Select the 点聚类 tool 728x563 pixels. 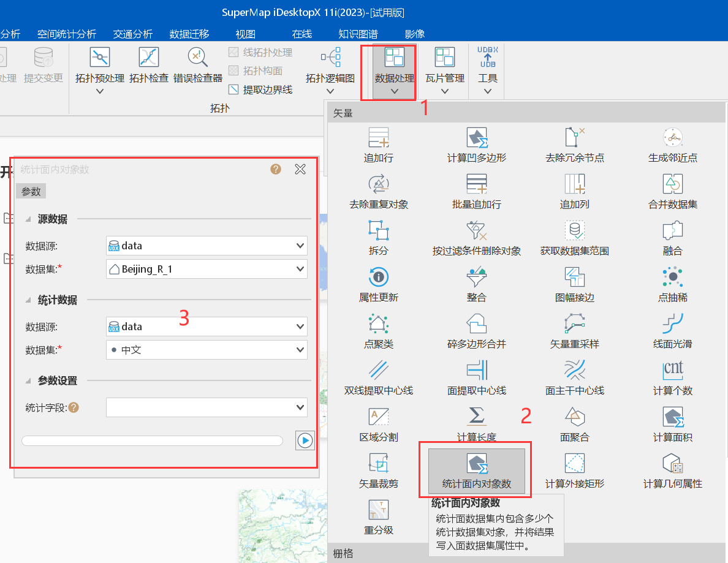tap(378, 331)
